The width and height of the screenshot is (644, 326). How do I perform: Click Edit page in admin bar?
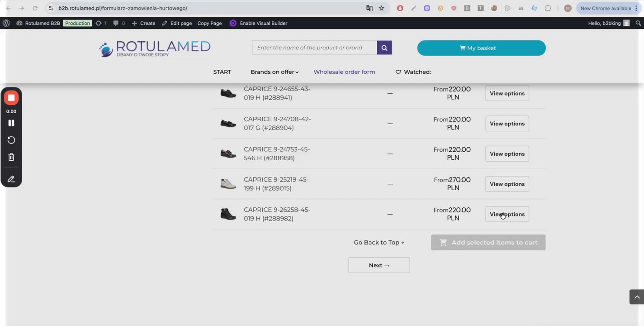coord(177,23)
